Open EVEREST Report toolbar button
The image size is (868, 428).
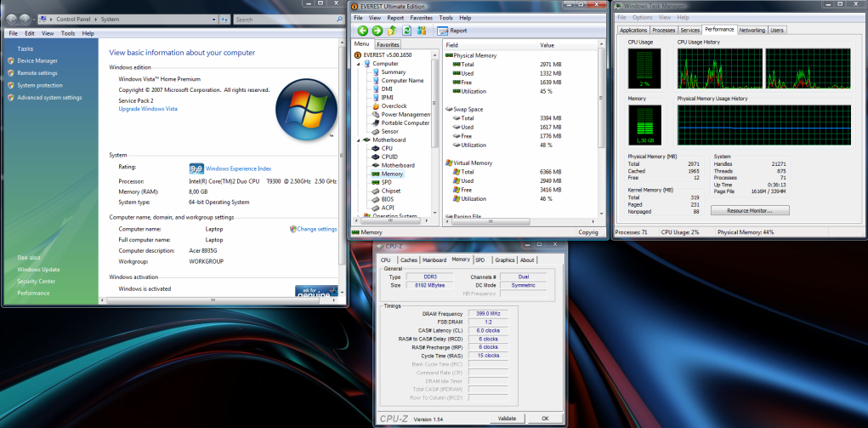(x=453, y=31)
